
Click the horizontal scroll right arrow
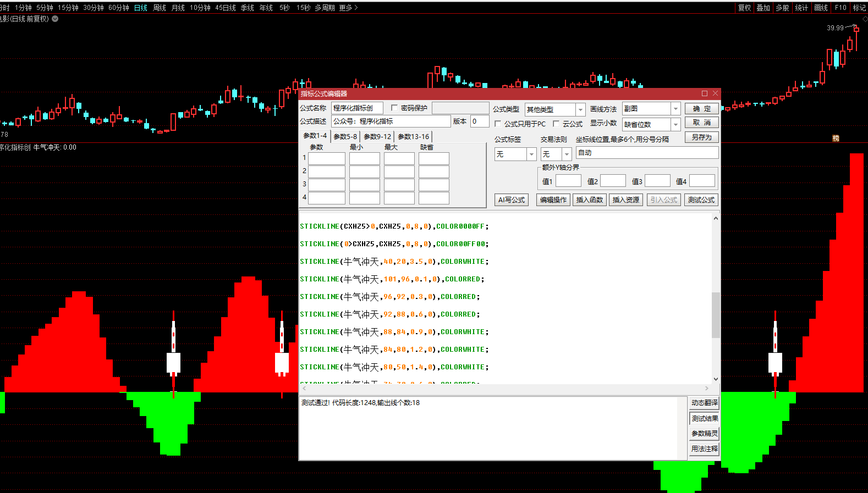707,388
